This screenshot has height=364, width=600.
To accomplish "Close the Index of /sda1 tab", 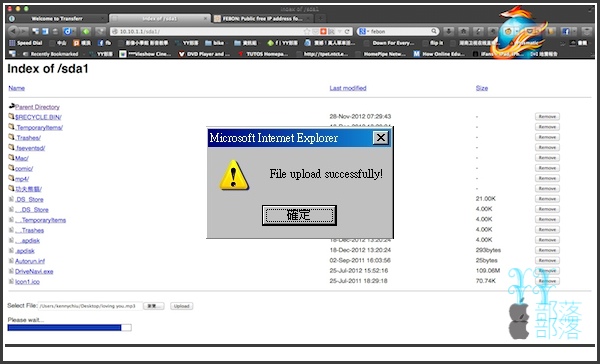I will pos(206,18).
